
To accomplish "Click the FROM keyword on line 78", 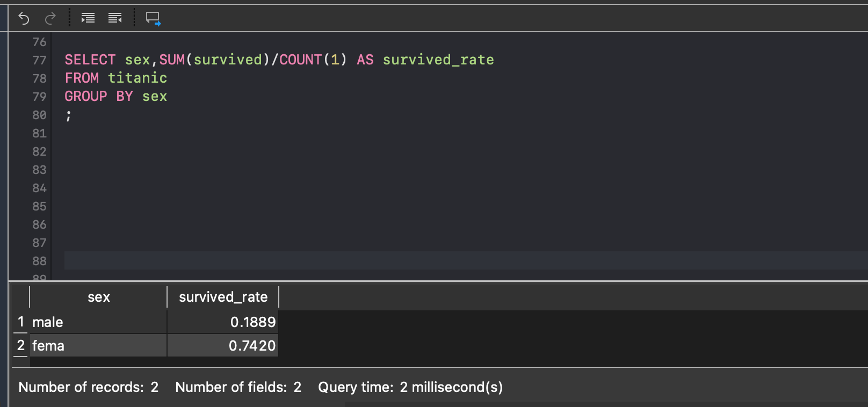I will (82, 78).
